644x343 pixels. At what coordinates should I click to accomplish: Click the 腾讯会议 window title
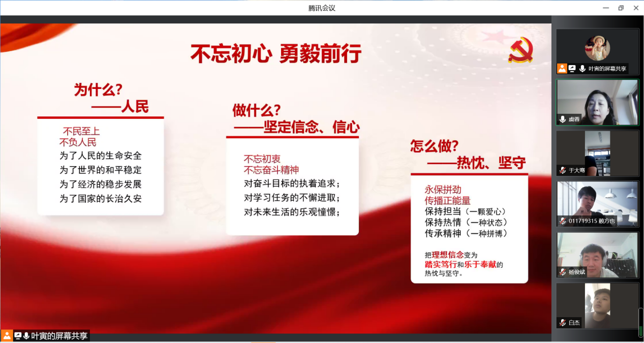[x=322, y=8]
